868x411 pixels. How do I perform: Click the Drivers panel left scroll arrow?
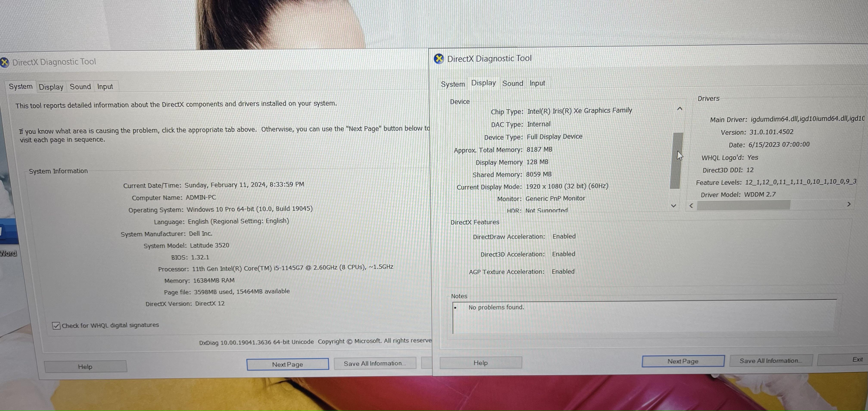click(691, 206)
